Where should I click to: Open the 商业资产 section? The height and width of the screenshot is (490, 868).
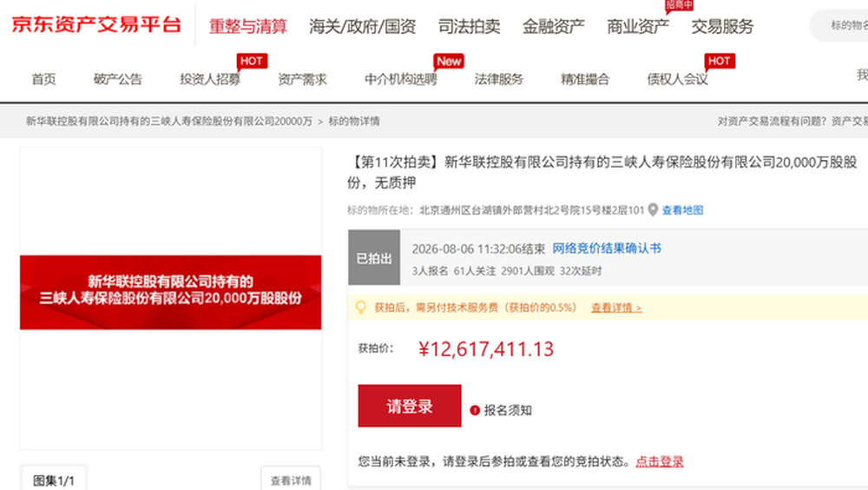(x=638, y=26)
